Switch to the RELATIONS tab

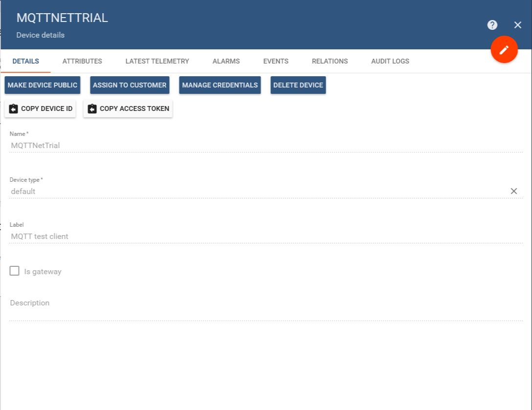(x=330, y=61)
